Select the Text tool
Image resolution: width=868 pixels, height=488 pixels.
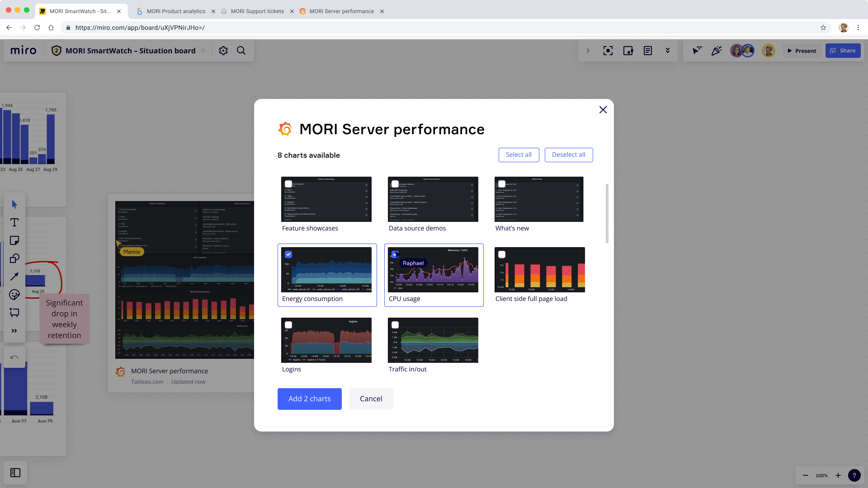pos(14,223)
